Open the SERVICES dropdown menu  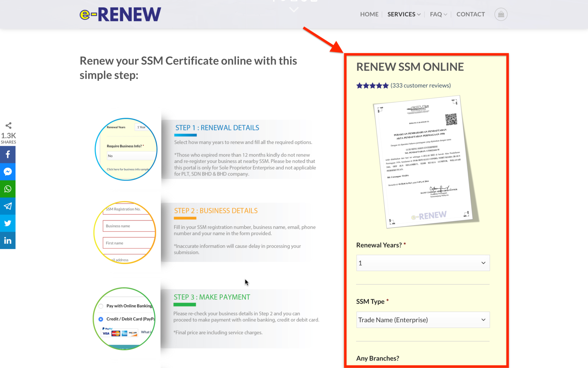coord(403,14)
